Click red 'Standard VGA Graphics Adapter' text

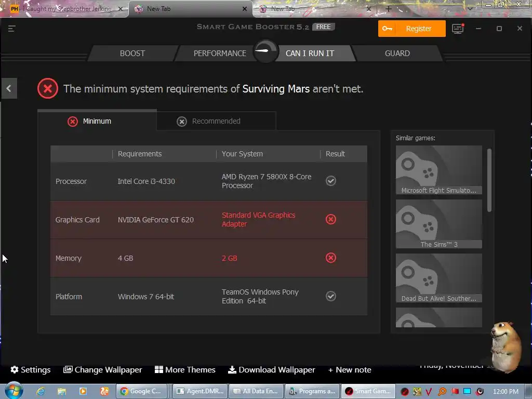(x=259, y=219)
